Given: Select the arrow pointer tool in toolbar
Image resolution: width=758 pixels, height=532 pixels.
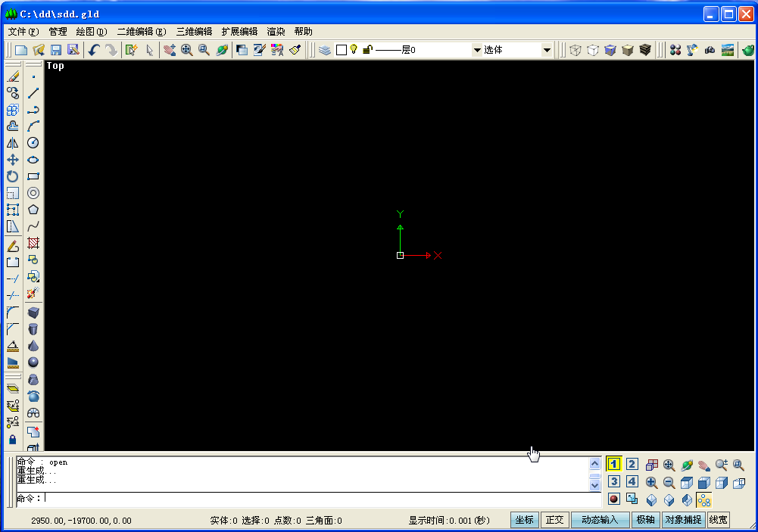Looking at the screenshot, I should click(149, 50).
